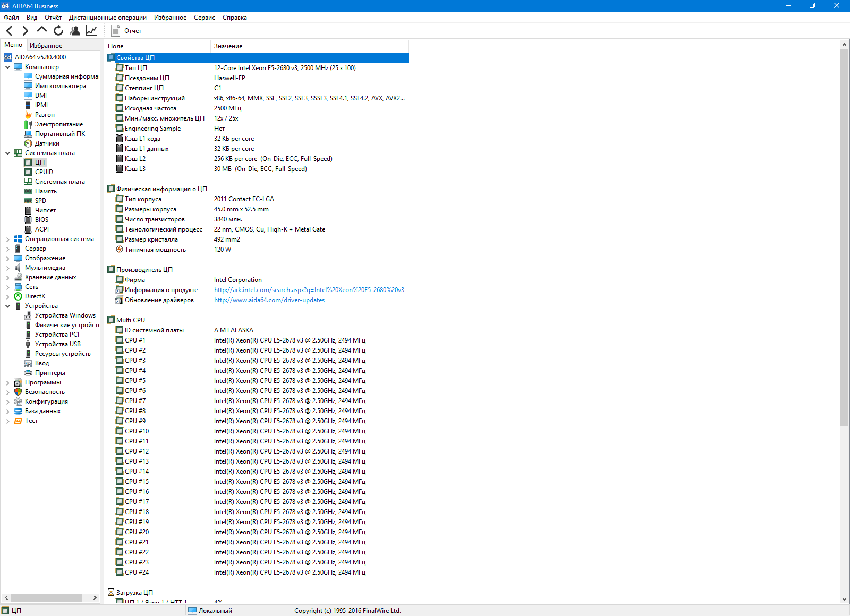Viewport: 850px width, 616px height.
Task: Select AIDA64 v5.80.4000 root tree item
Action: coord(35,57)
